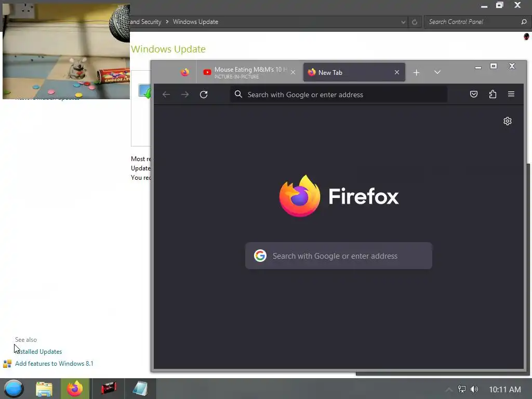This screenshot has height=399, width=532.
Task: Click Windows Update in Control Panel breadcrumb
Action: pos(195,22)
